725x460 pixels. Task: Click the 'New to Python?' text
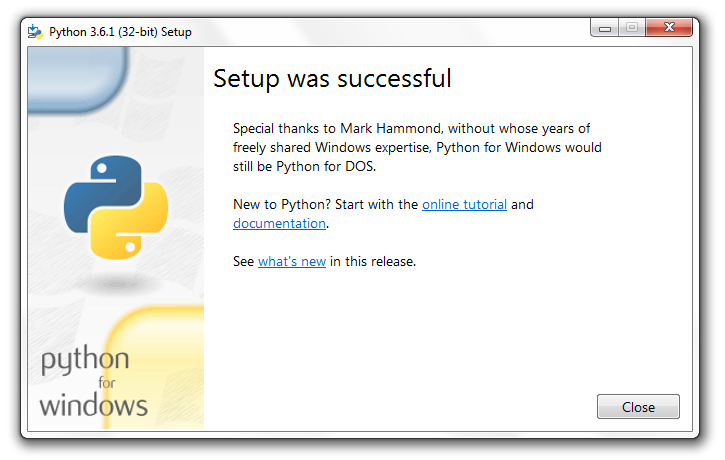[x=281, y=204]
